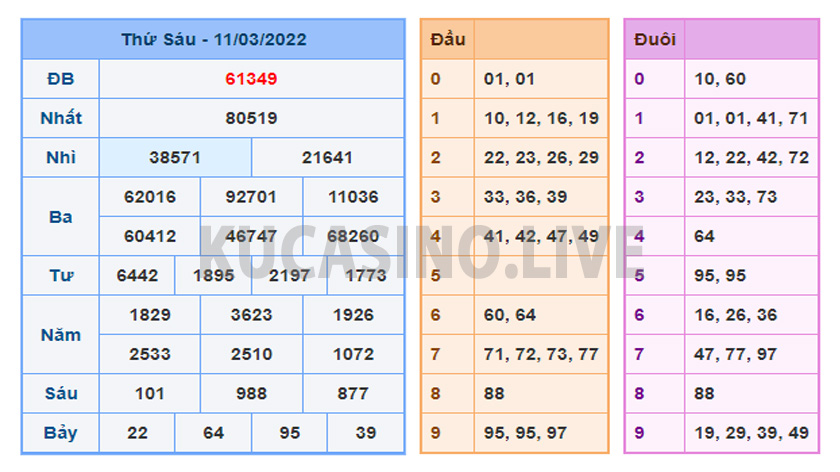840x472 pixels.
Task: Click the Đầu column header
Action: [x=448, y=40]
